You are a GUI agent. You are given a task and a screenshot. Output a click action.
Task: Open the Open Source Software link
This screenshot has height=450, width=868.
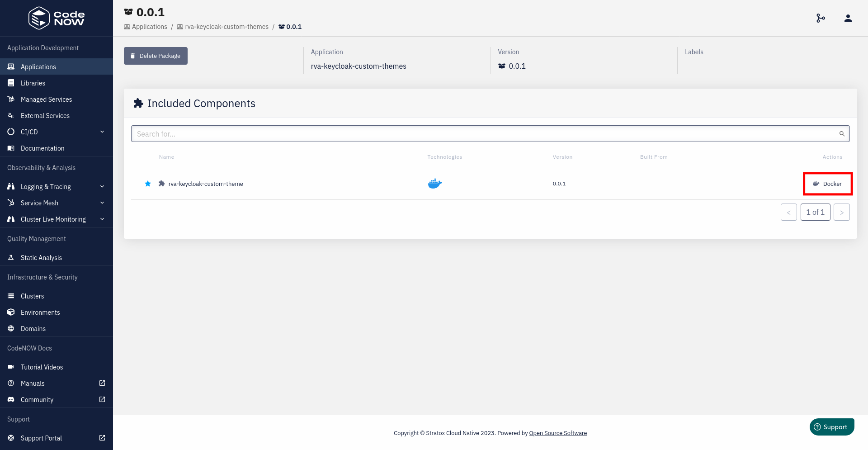(558, 433)
